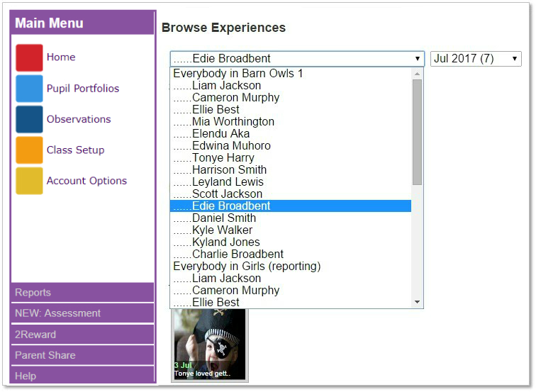
Task: Select Everybody in Girls (reporting)
Action: (x=291, y=267)
